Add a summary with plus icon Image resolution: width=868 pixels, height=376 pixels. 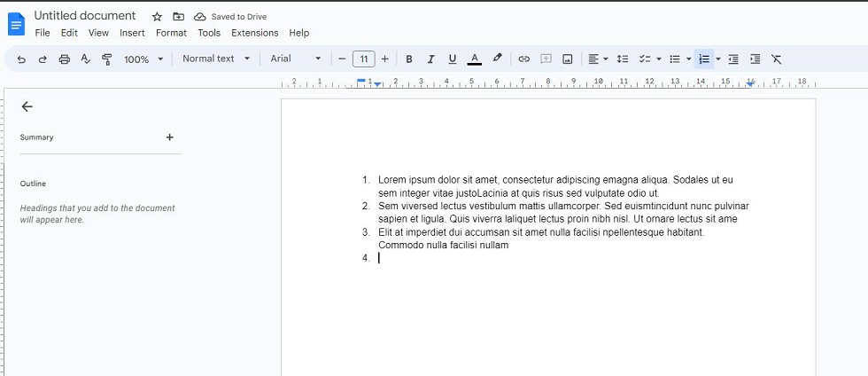[170, 137]
